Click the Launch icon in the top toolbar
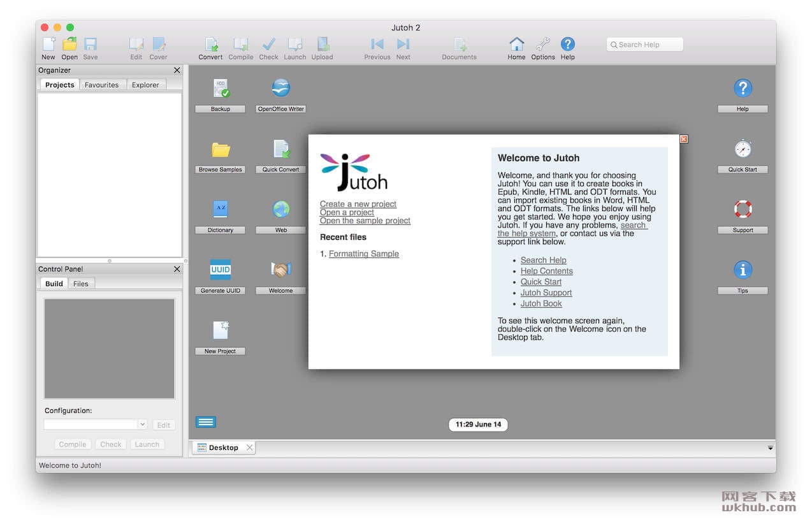This screenshot has height=524, width=812. pyautogui.click(x=295, y=44)
